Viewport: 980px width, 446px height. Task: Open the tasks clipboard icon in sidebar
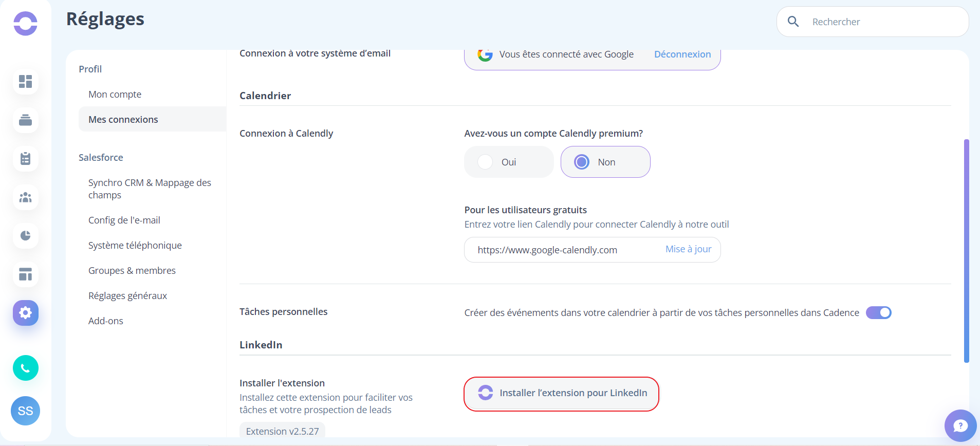tap(25, 159)
